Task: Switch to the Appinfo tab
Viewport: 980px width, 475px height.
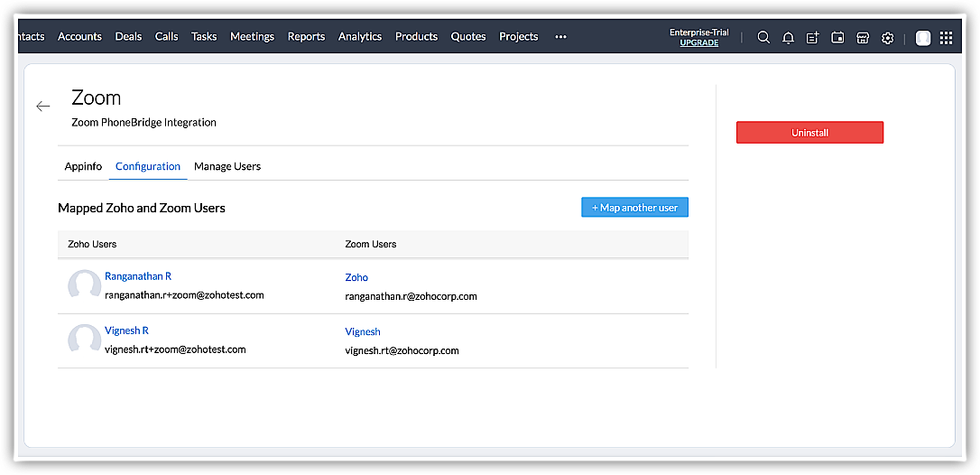Action: pyautogui.click(x=83, y=166)
